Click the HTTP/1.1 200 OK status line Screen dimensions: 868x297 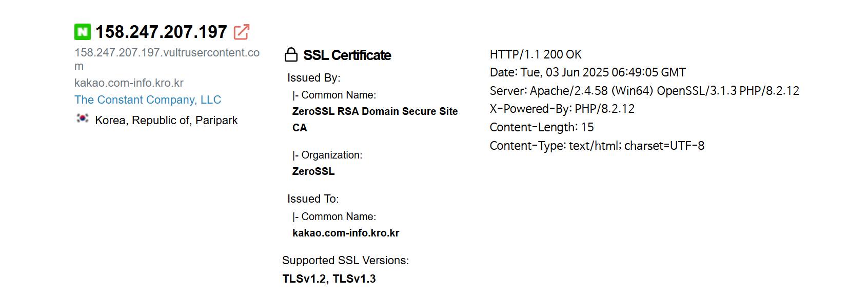click(536, 54)
